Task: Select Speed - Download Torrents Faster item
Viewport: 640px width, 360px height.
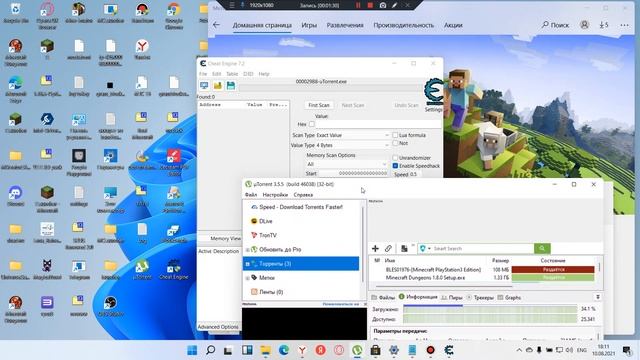Action: tap(301, 207)
